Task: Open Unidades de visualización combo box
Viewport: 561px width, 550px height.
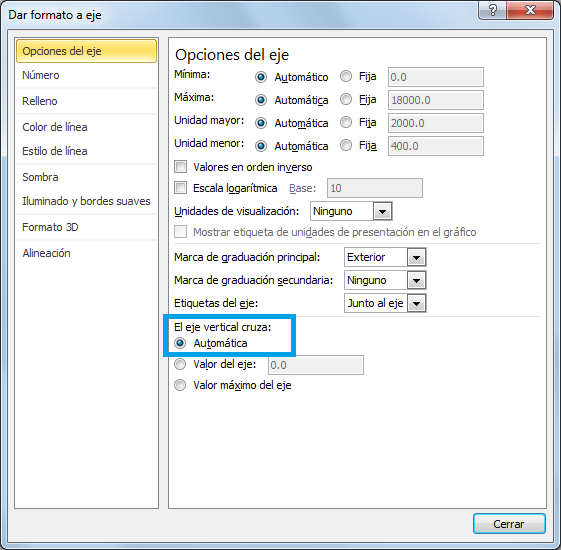Action: click(x=351, y=211)
